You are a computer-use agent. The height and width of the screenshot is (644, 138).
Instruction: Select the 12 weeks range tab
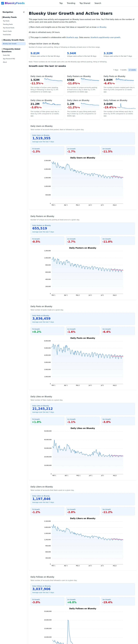click(x=132, y=70)
